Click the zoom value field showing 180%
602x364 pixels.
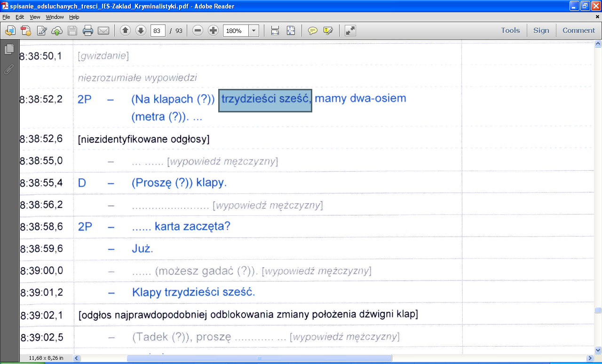pos(235,31)
